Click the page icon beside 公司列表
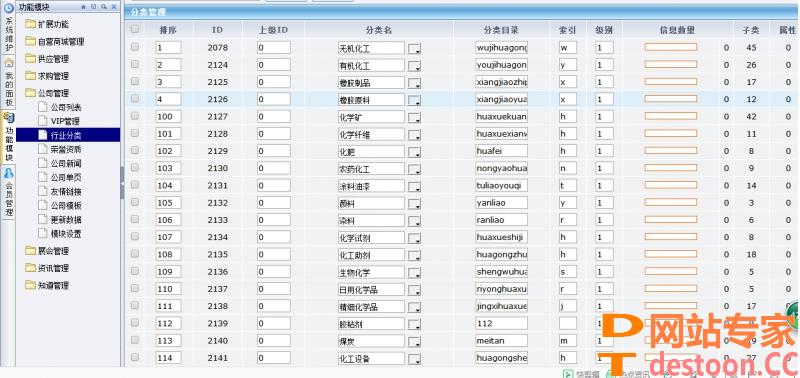The image size is (800, 378). tap(42, 107)
